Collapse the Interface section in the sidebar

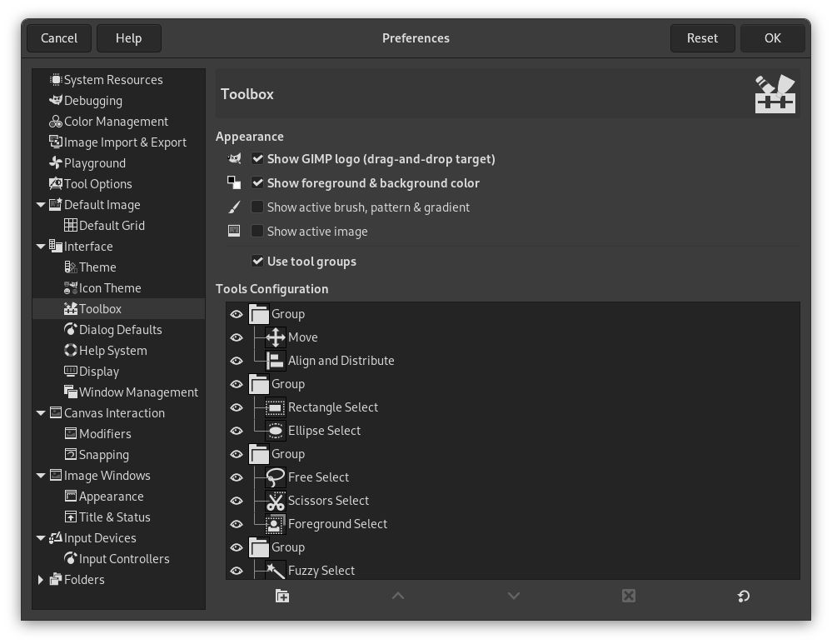(x=41, y=246)
